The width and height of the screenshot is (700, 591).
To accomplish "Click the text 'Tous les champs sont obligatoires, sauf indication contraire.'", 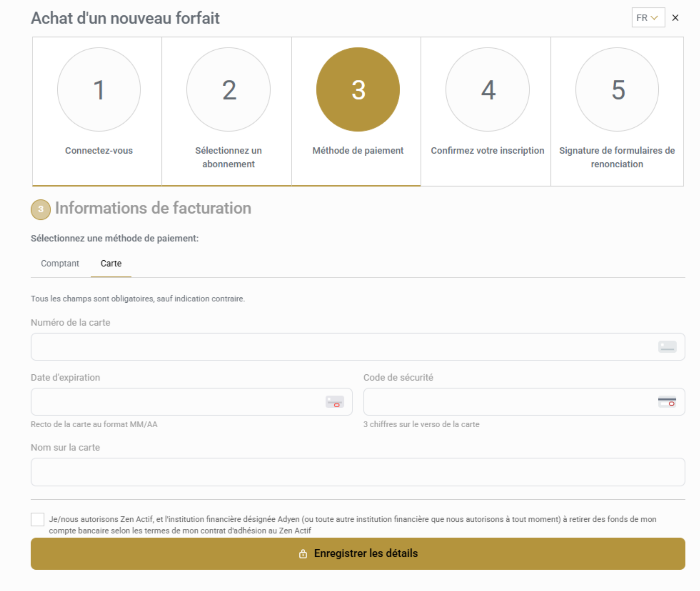I will point(138,299).
